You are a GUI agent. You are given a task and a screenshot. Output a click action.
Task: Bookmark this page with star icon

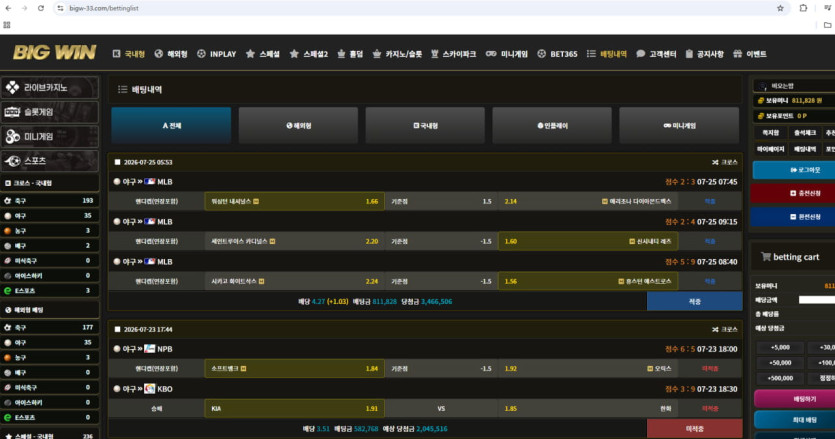780,8
